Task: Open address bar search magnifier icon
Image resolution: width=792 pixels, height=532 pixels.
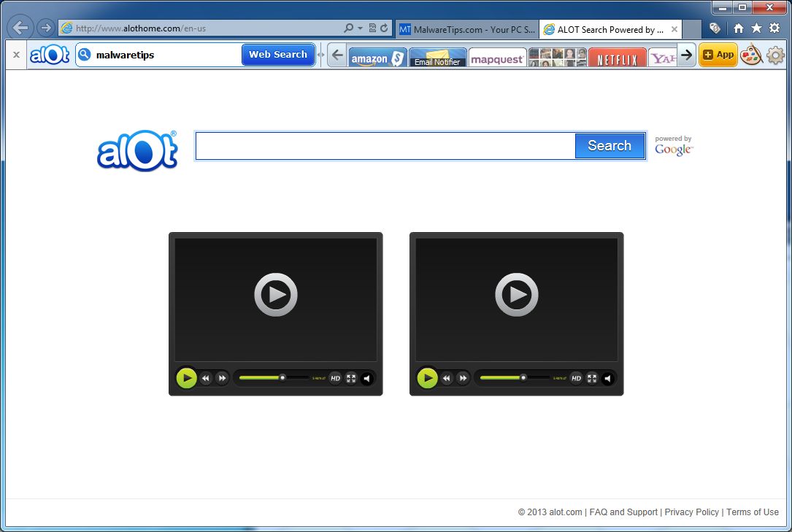Action: [x=348, y=28]
